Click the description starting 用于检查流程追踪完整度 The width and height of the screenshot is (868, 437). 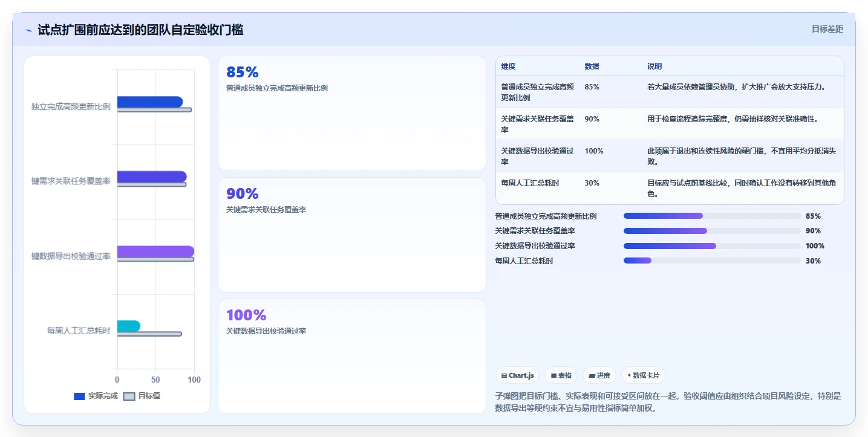coord(733,119)
